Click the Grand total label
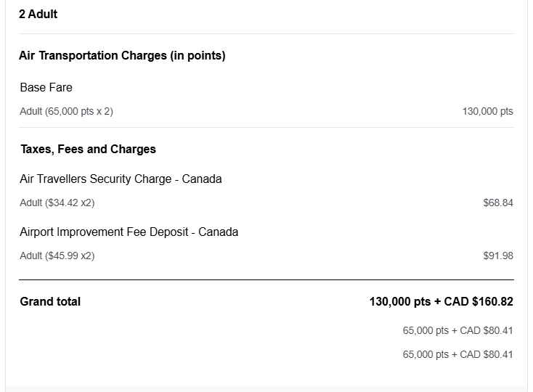Screen dimensions: 533x392 [50, 302]
